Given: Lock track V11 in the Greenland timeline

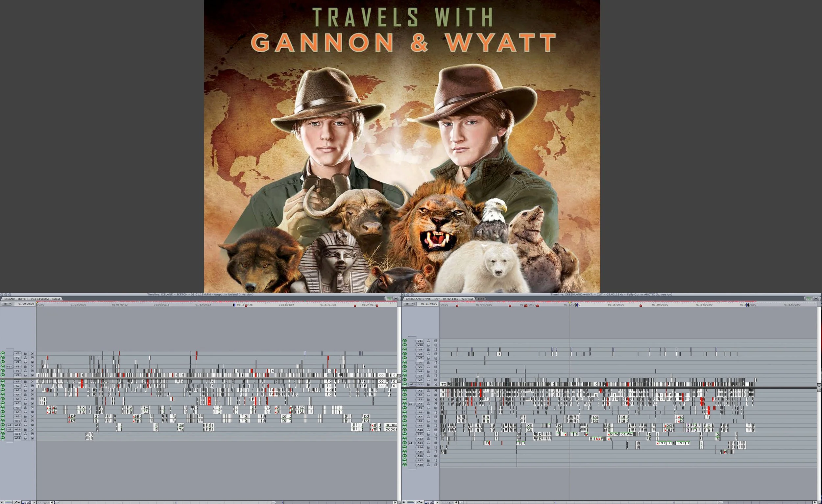Looking at the screenshot, I should (428, 341).
